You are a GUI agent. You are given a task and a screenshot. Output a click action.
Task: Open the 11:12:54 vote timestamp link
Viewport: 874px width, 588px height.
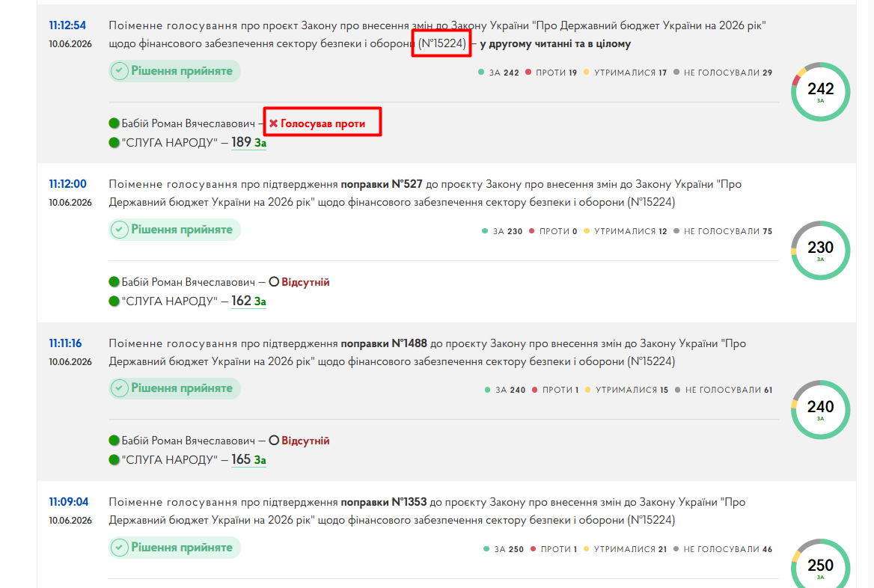[67, 25]
